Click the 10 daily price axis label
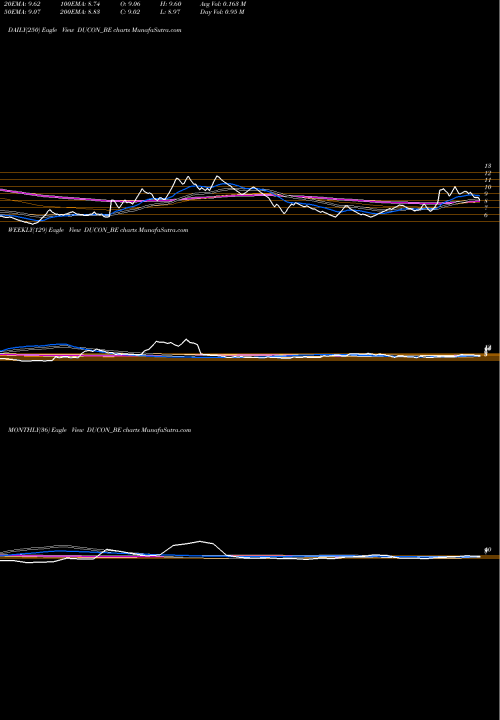500x720 pixels. click(x=488, y=187)
